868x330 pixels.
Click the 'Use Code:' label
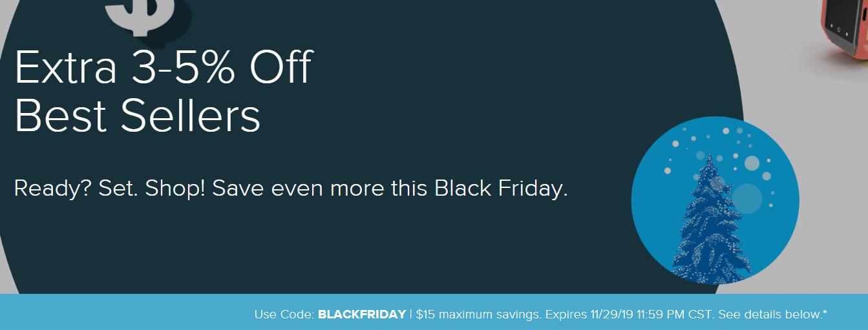(x=284, y=315)
